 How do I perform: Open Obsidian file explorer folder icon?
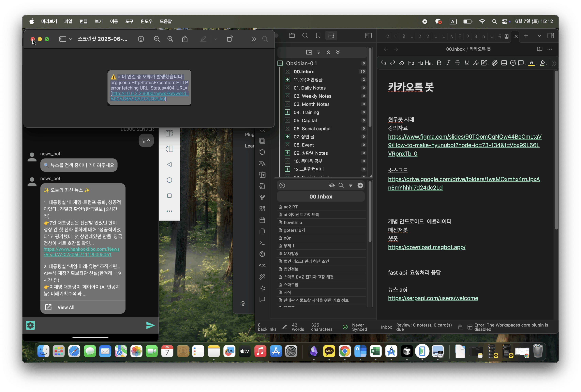click(292, 35)
